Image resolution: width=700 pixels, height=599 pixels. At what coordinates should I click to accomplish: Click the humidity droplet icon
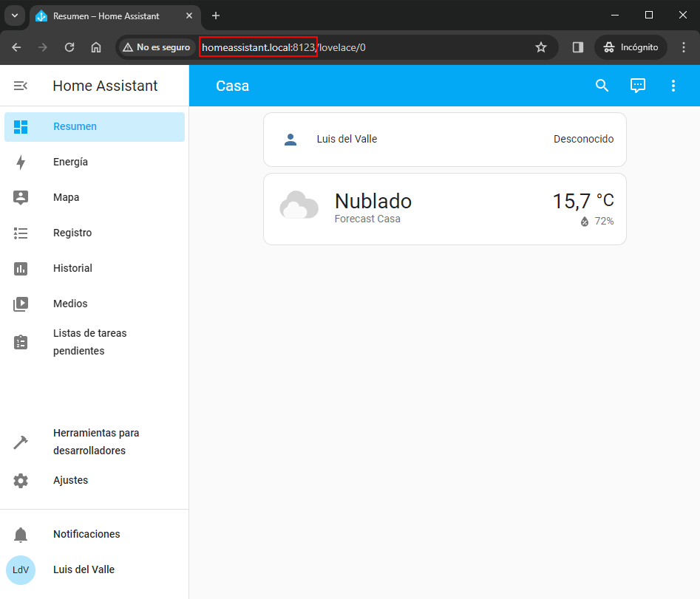585,222
